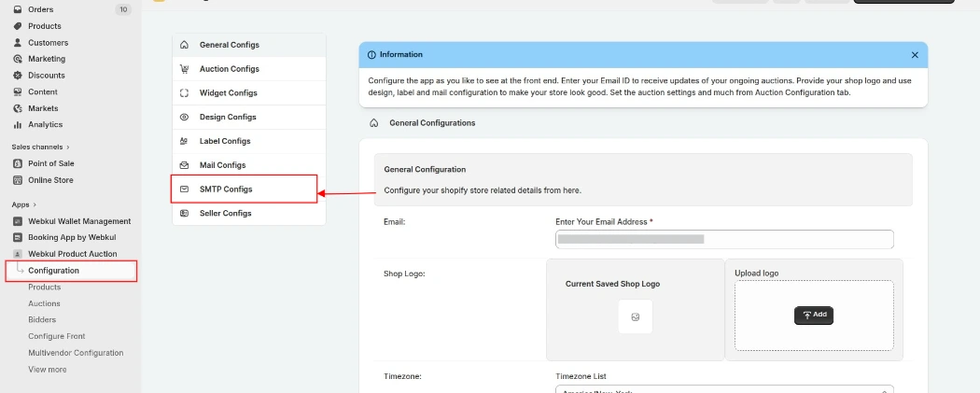
Task: Open Discounts in the sidebar
Action: pyautogui.click(x=47, y=75)
